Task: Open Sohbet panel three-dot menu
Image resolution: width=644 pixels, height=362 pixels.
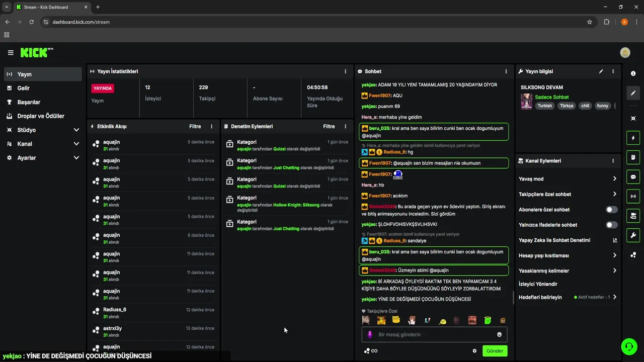Action: [506, 71]
